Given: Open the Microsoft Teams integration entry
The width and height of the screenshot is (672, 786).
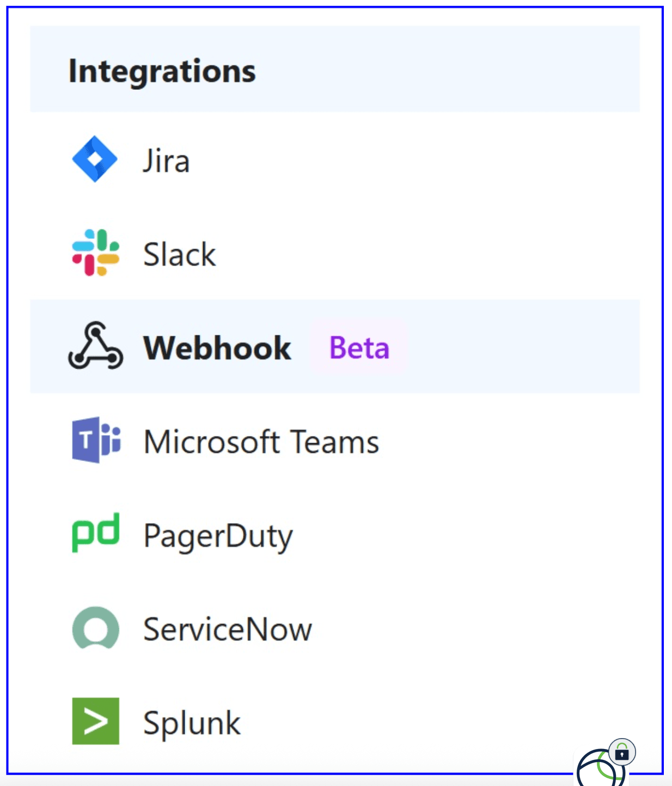Looking at the screenshot, I should (261, 442).
